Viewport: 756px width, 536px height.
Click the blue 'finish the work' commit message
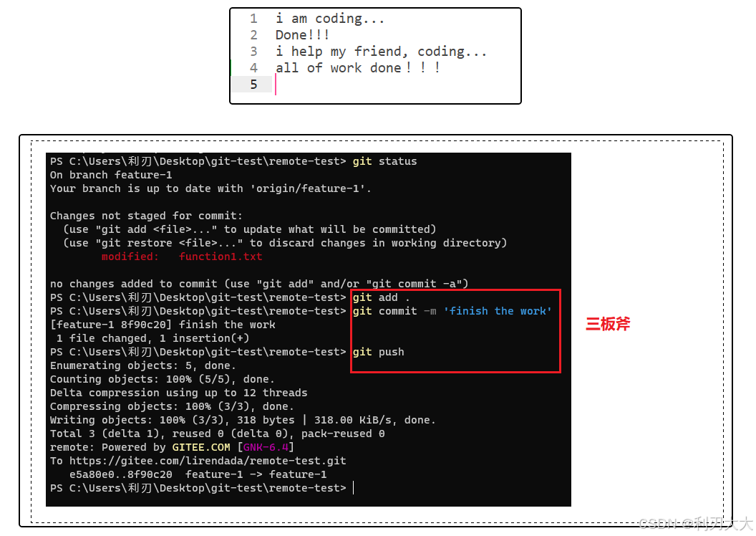pos(498,311)
